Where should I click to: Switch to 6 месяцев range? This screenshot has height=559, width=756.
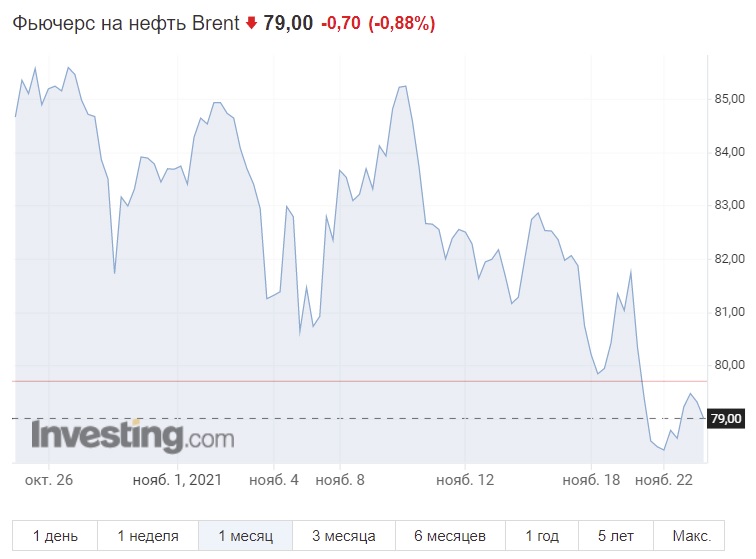(x=450, y=535)
